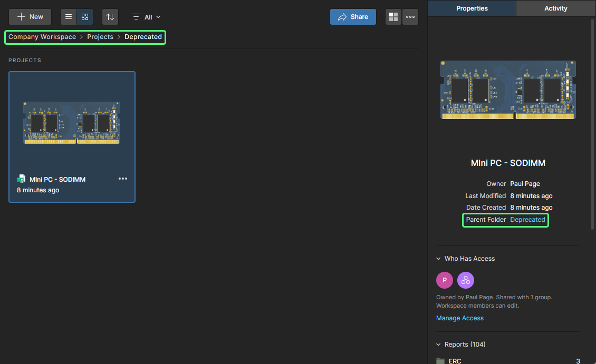Screen dimensions: 596x364
Task: Click the Share button
Action: (353, 17)
